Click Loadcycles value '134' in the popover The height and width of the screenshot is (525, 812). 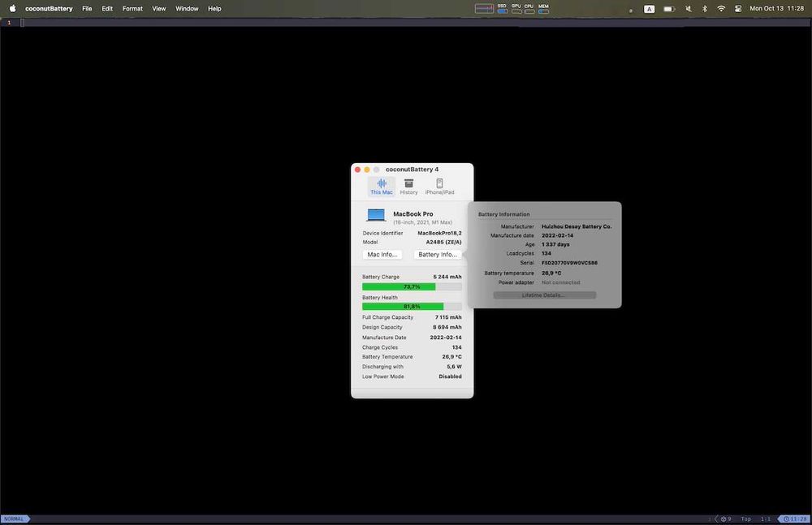(x=546, y=253)
